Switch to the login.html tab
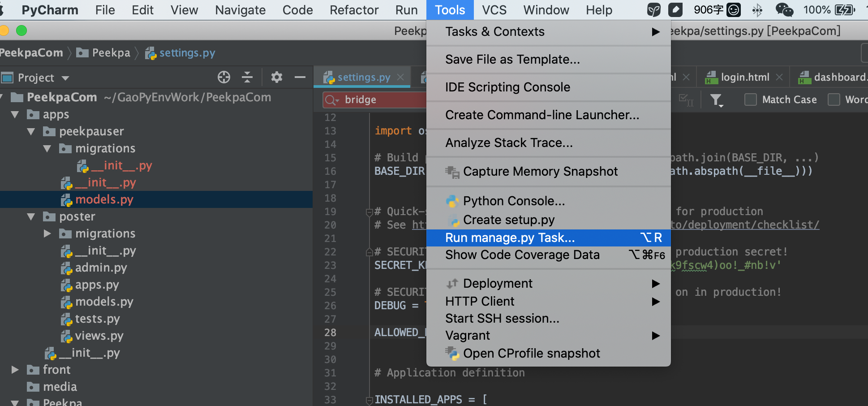 744,77
